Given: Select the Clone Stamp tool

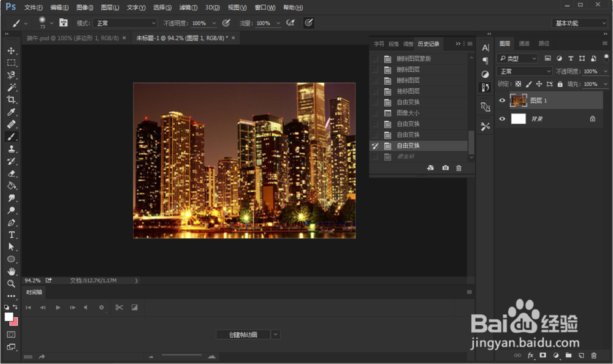Looking at the screenshot, I should coord(11,149).
